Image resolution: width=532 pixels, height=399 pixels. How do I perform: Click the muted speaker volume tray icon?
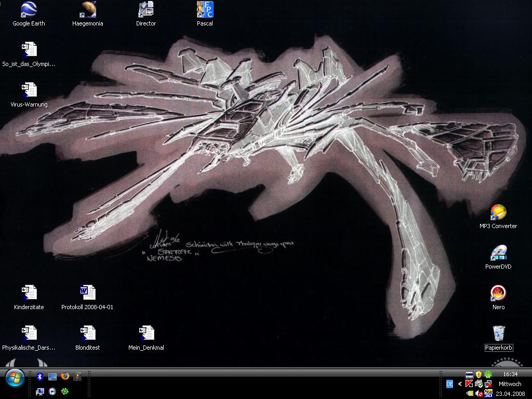pyautogui.click(x=479, y=393)
